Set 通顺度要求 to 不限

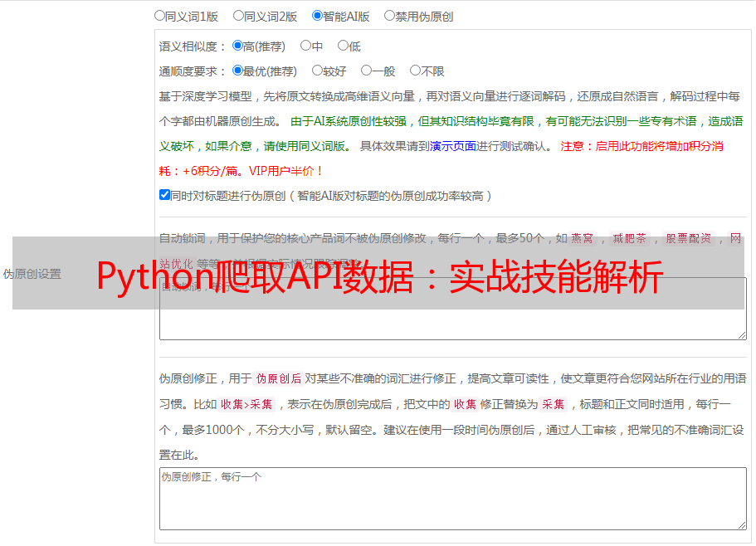click(x=415, y=71)
